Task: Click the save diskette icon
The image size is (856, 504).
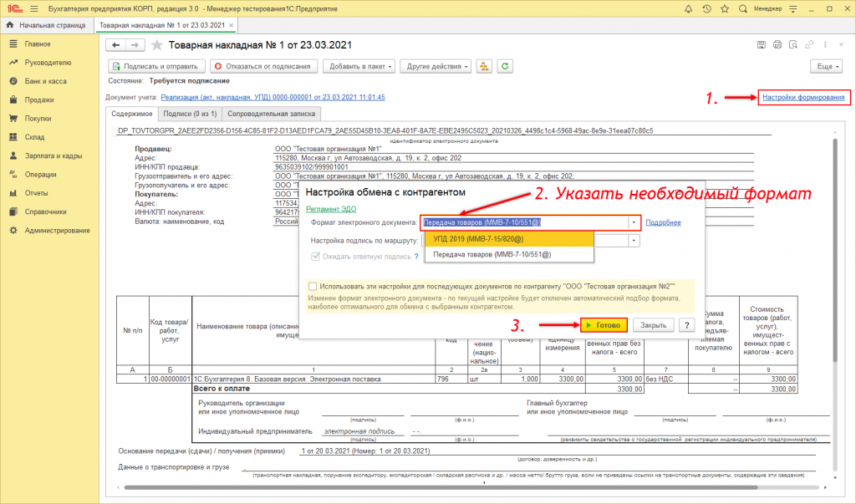Action: 761,45
